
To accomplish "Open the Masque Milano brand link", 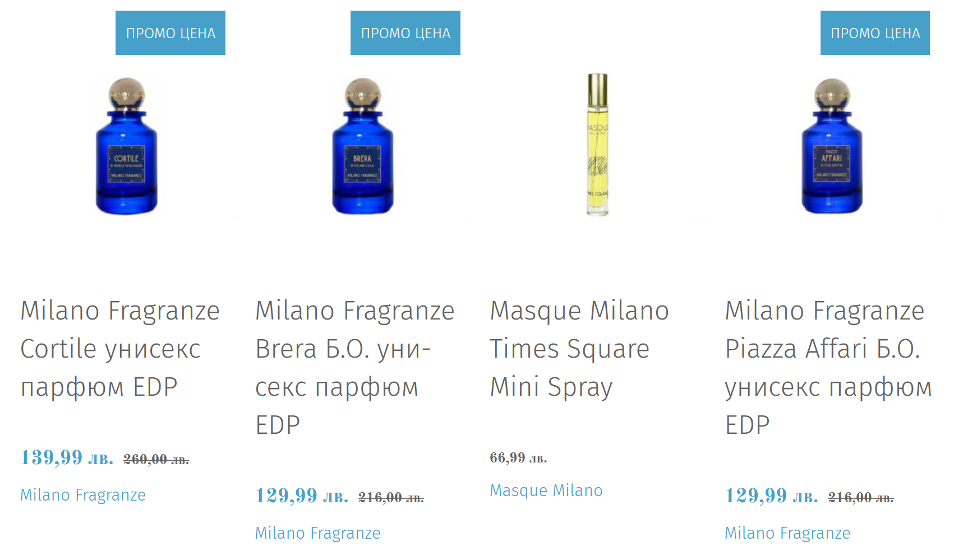I will [x=546, y=490].
